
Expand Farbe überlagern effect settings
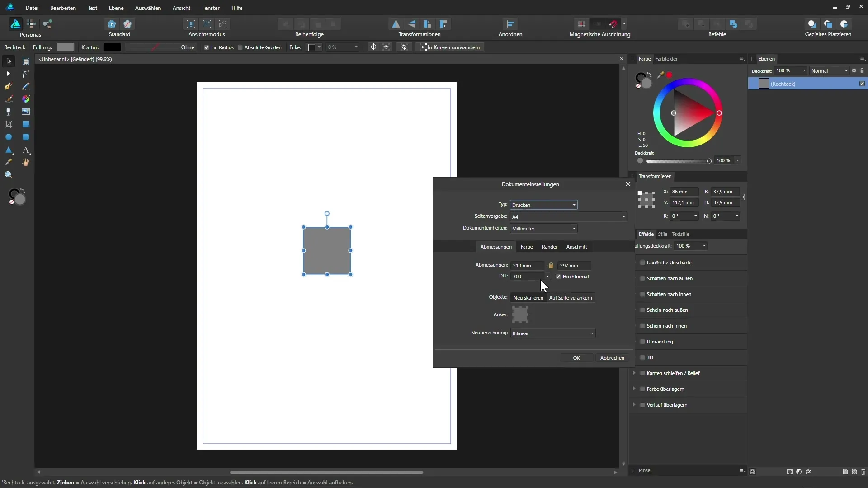(x=634, y=389)
